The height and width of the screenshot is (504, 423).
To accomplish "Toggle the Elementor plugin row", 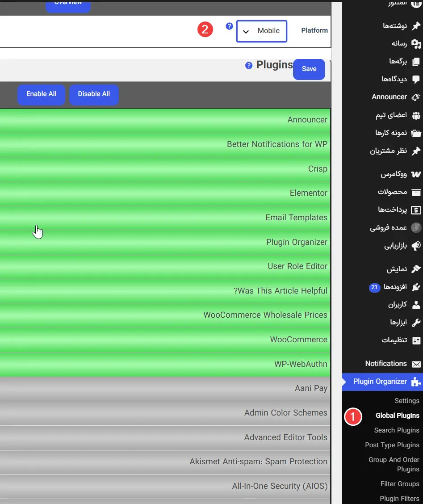I will pyautogui.click(x=165, y=193).
